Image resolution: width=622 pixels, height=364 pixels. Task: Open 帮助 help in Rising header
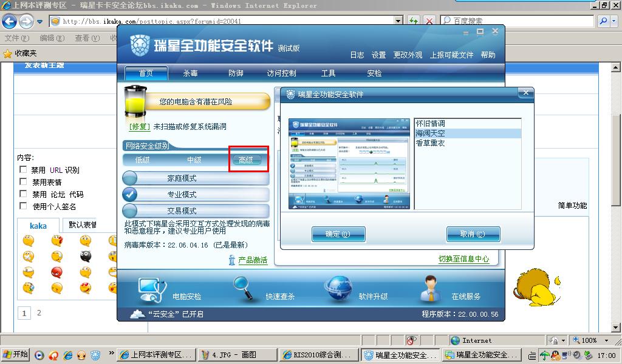pyautogui.click(x=488, y=55)
